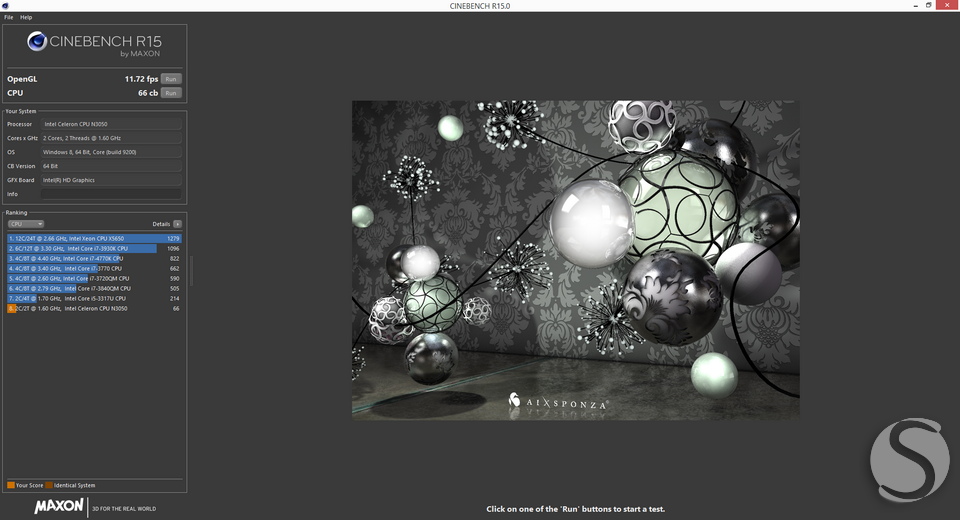Click the brown Identical System legend swatch

pyautogui.click(x=49, y=485)
